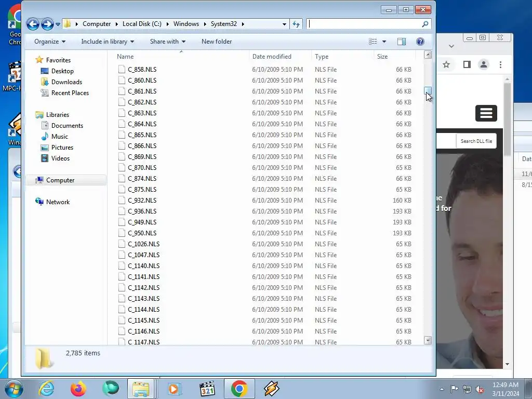Launch Internet Explorer from taskbar
The width and height of the screenshot is (532, 399).
(46, 389)
